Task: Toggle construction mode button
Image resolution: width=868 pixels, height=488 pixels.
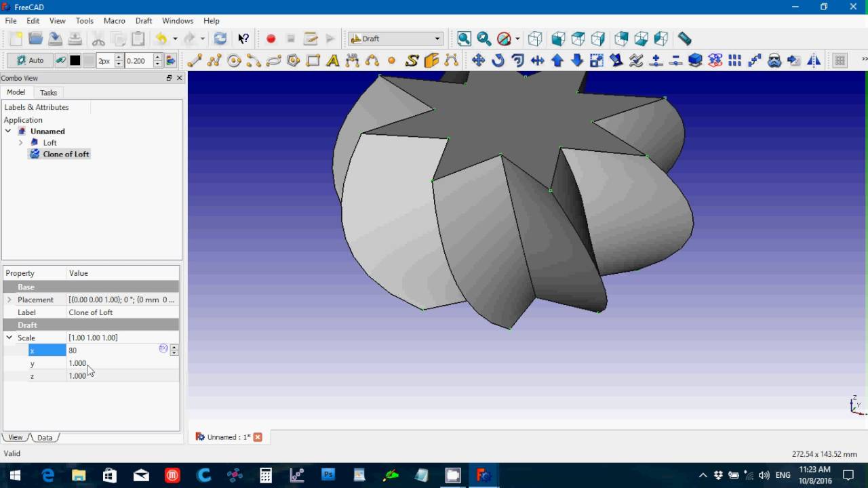Action: 60,60
